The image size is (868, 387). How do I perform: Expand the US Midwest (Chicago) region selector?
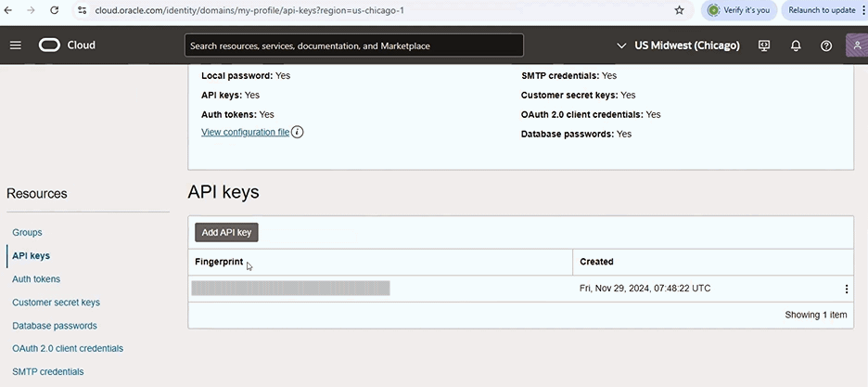point(678,45)
